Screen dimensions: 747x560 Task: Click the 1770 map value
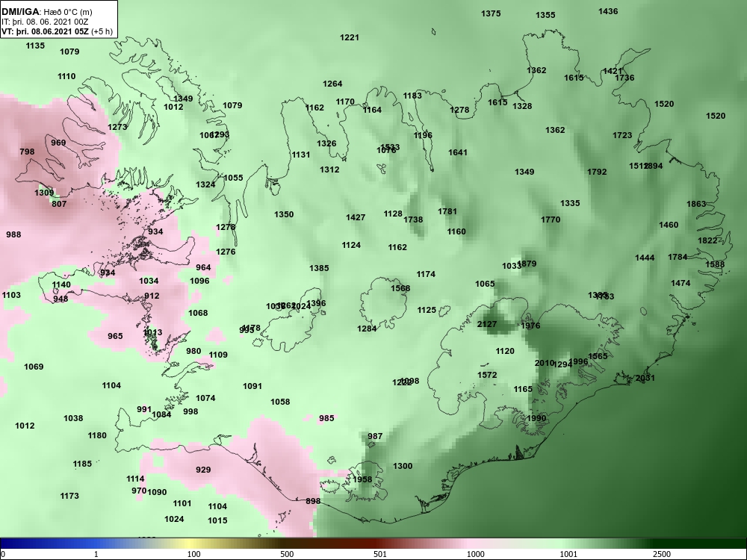pyautogui.click(x=551, y=220)
